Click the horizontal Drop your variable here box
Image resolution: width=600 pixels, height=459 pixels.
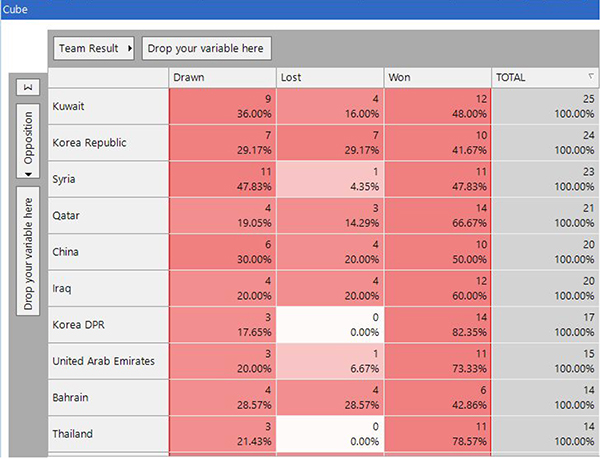pos(205,48)
